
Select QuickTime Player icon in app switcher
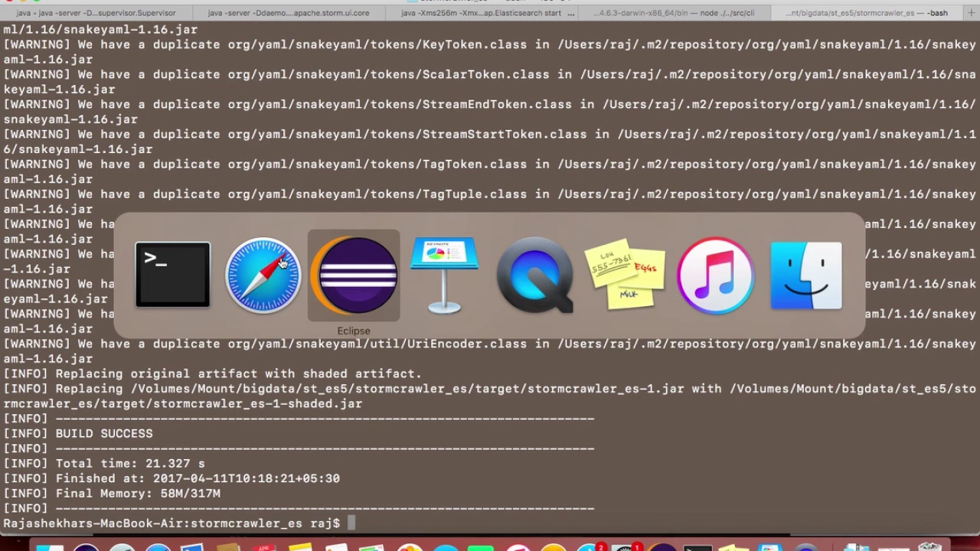[535, 275]
